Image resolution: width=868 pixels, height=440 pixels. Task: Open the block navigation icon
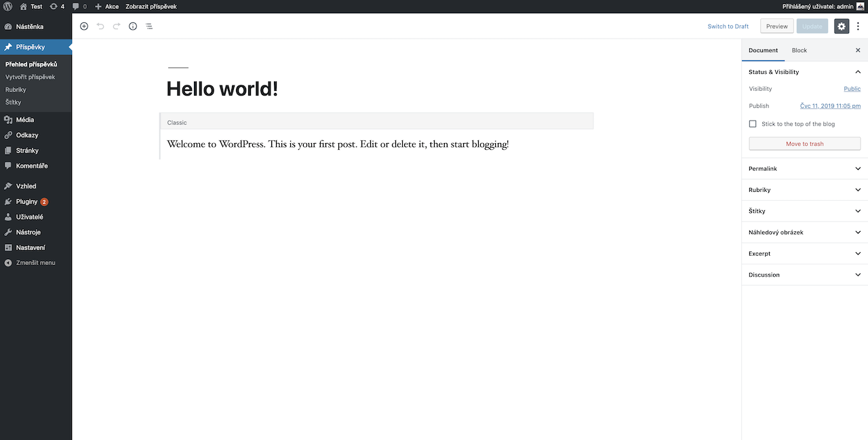click(149, 26)
